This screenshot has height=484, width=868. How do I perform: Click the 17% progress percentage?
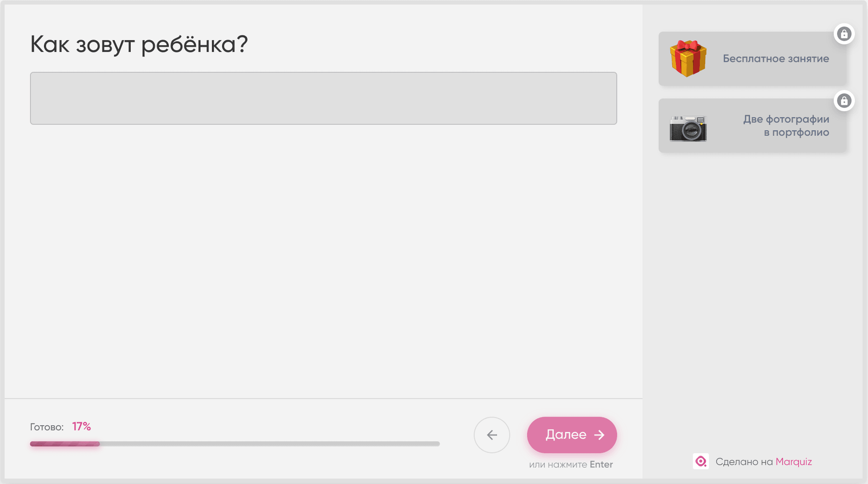click(x=81, y=427)
